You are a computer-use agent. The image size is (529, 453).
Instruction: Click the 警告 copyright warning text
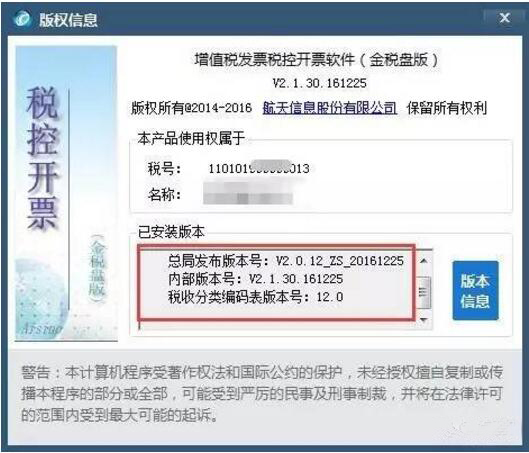click(262, 394)
